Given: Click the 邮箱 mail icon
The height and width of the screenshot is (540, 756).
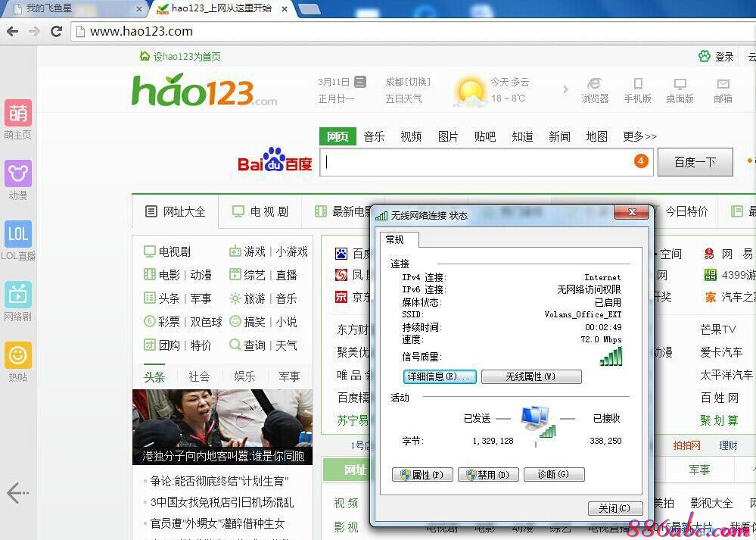Looking at the screenshot, I should [723, 88].
